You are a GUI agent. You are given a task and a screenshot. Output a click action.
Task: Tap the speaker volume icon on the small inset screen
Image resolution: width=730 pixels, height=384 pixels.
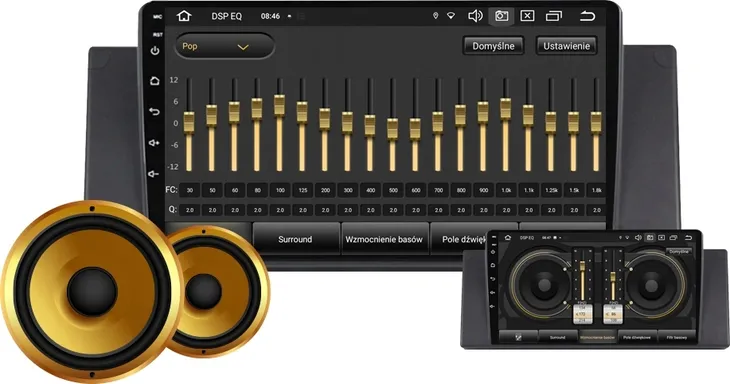pos(638,238)
